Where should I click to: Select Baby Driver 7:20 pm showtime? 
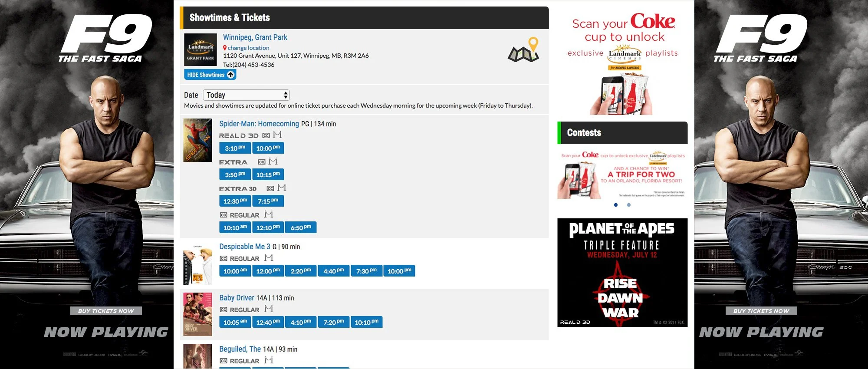[333, 322]
